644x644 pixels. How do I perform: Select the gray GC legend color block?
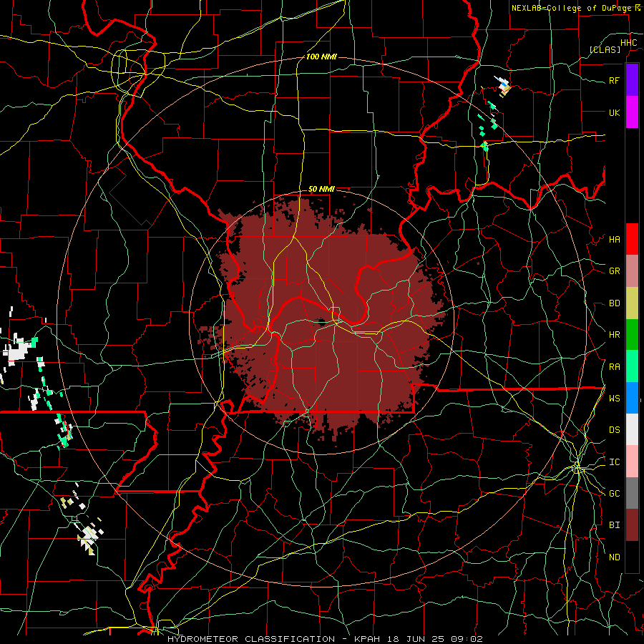pyautogui.click(x=632, y=493)
